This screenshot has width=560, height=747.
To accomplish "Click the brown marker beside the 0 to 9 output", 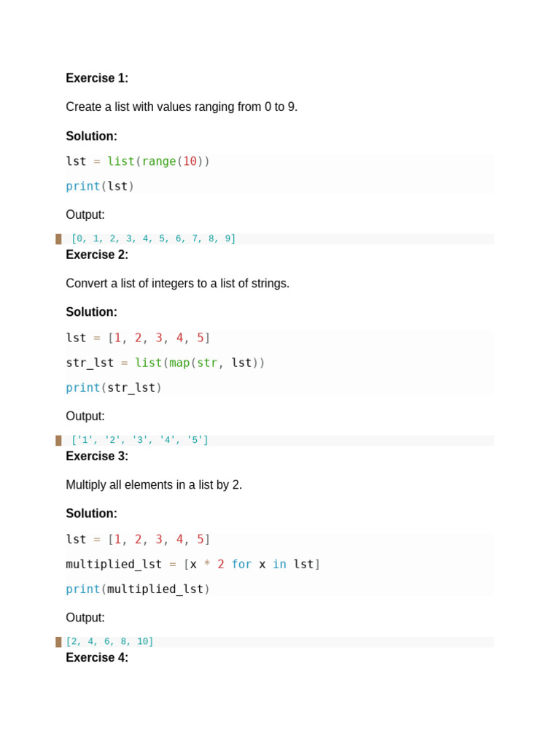I will coord(58,239).
